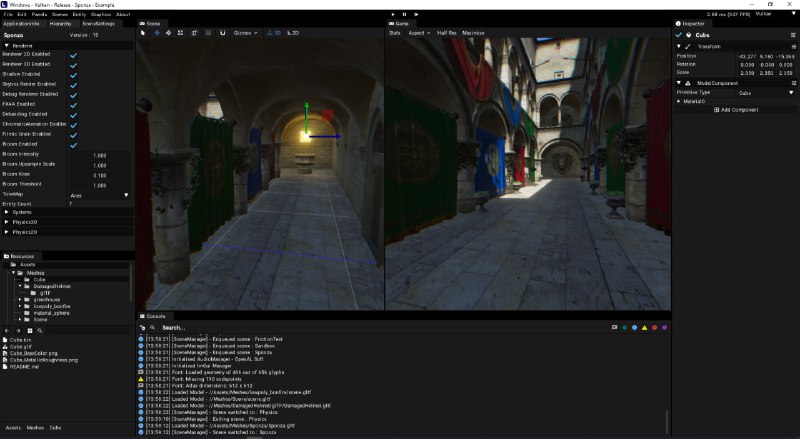Image resolution: width=800 pixels, height=439 pixels.
Task: Toggle Filmic Grain Enabled checkbox
Action: [x=73, y=135]
